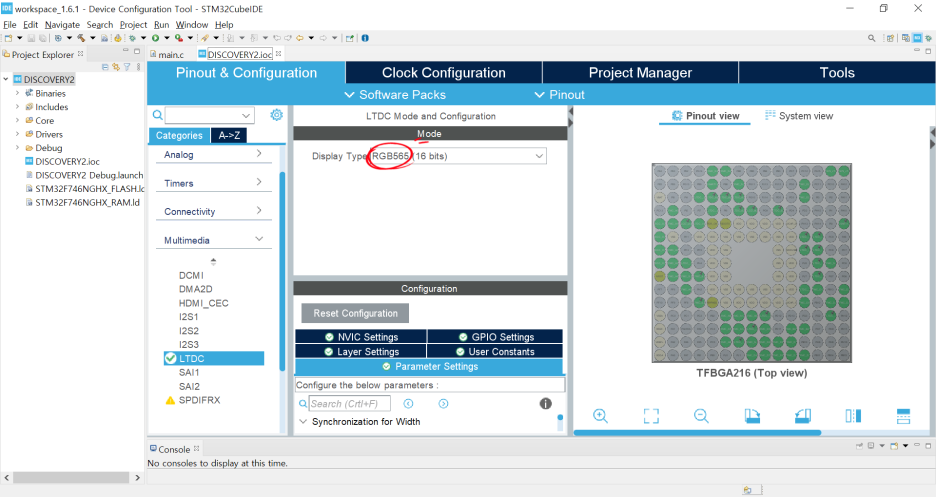Select the SPDIFRX peripheral
The image size is (936, 497).
click(199, 400)
